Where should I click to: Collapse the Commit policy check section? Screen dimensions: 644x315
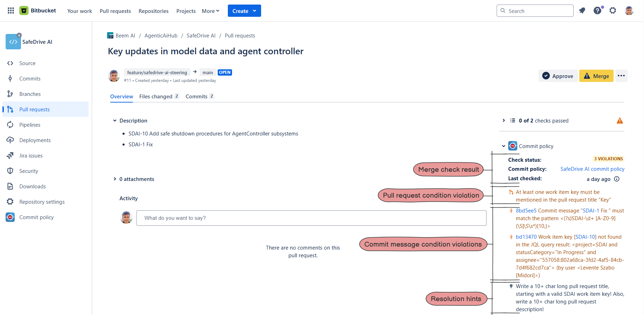point(504,146)
